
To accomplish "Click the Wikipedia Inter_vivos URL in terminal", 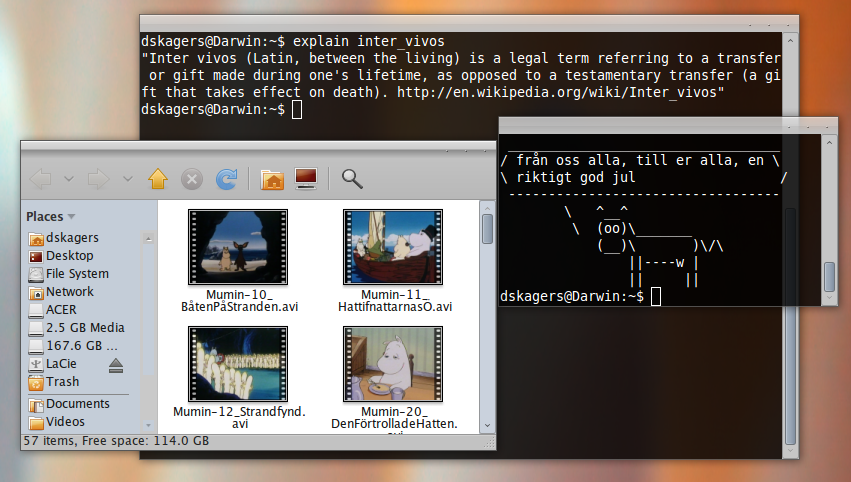I will pyautogui.click(x=556, y=92).
